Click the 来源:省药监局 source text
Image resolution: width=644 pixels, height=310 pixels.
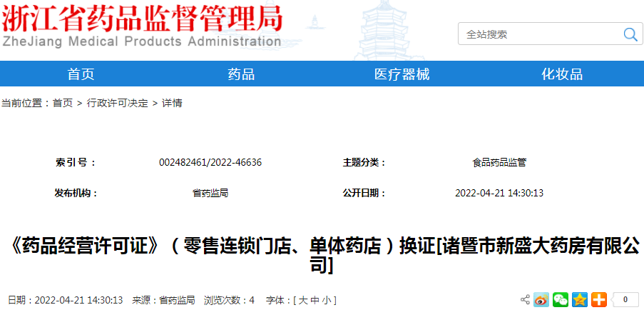[x=163, y=300]
